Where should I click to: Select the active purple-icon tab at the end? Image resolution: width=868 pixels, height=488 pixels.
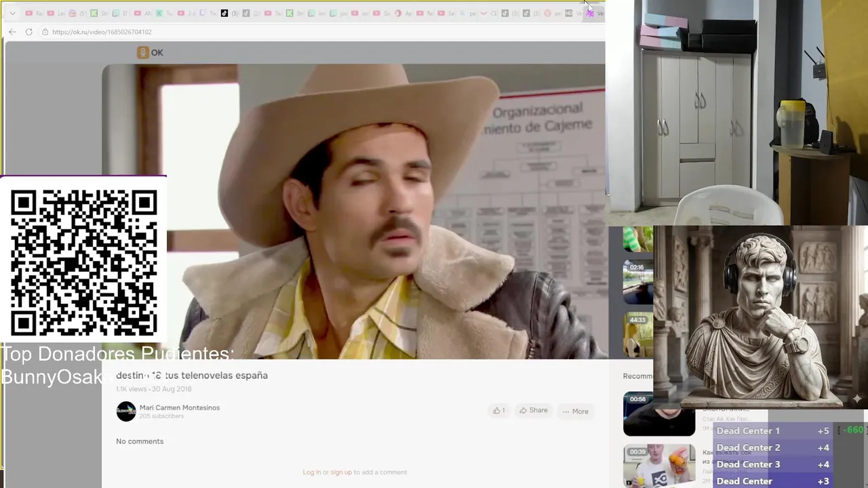[x=595, y=13]
